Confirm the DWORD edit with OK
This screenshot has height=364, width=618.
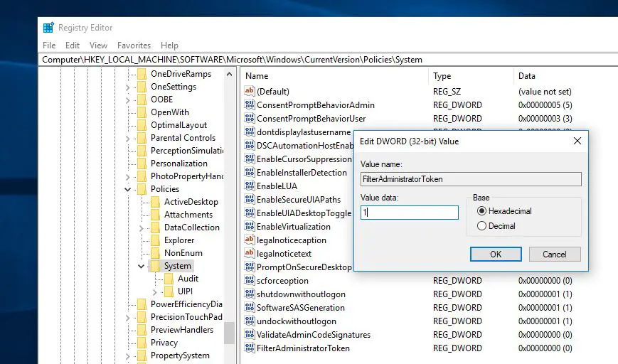[496, 254]
